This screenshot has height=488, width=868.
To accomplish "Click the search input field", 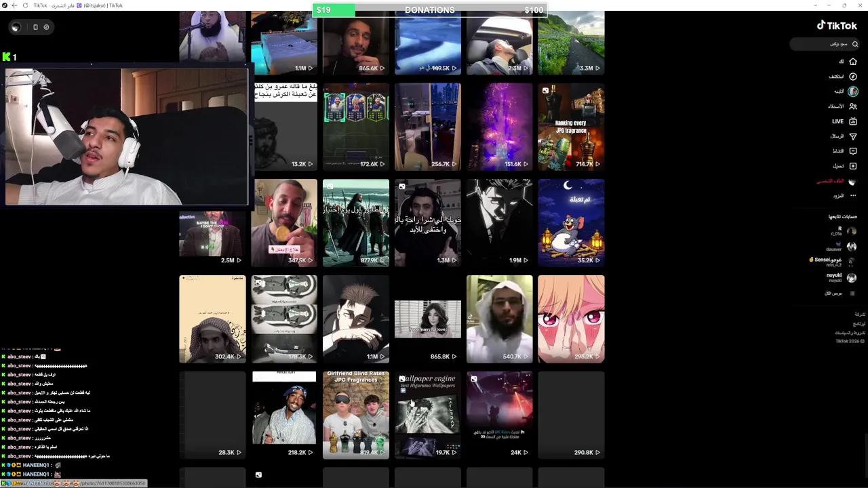I will [825, 44].
